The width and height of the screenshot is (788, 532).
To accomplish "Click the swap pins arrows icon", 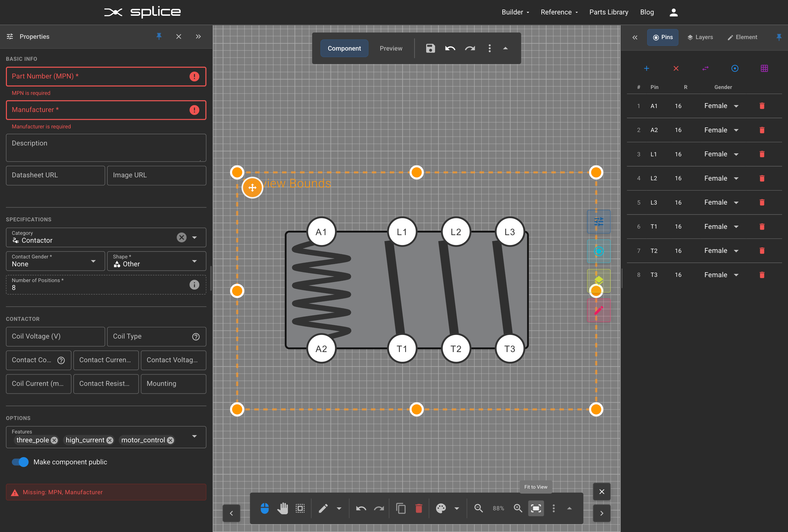I will (706, 68).
